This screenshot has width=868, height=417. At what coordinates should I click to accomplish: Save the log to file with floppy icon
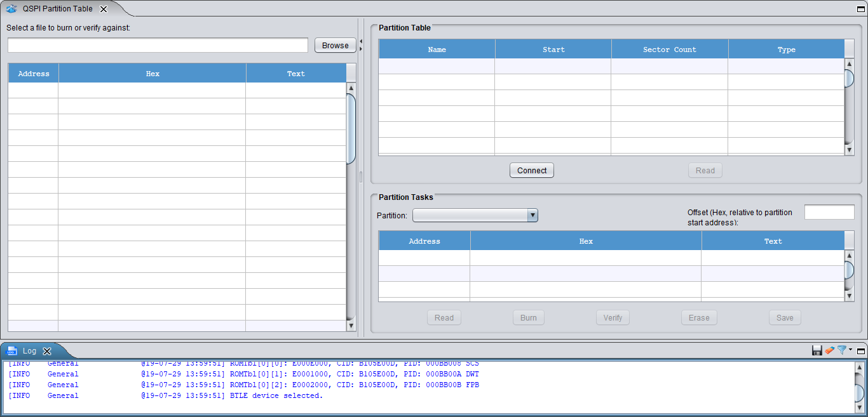[817, 350]
